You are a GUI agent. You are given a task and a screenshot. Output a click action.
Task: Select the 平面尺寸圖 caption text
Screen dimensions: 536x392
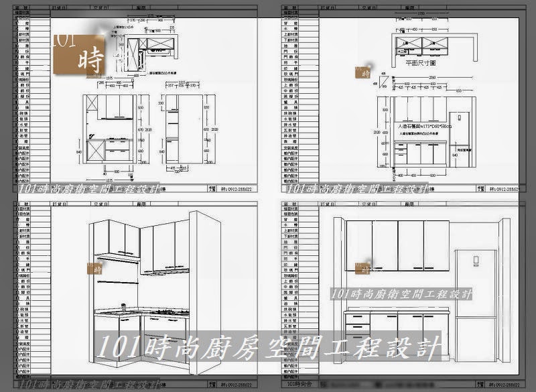pyautogui.click(x=421, y=63)
